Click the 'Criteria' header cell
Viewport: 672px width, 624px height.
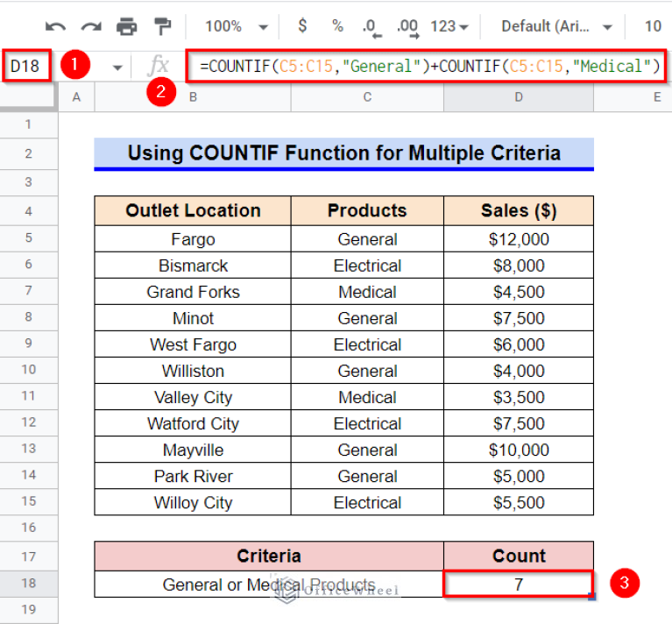[269, 556]
